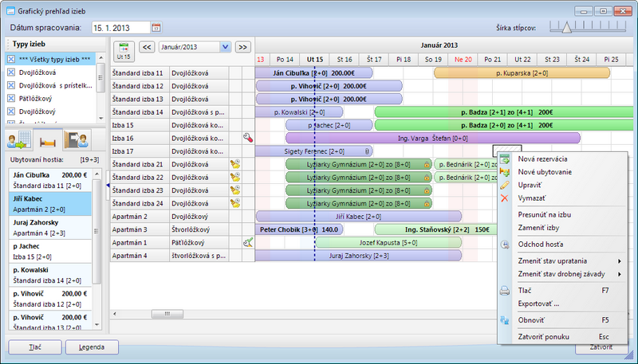The height and width of the screenshot is (364, 638).
Task: Click the Šírka stĺpcov width slider handle
Action: (x=566, y=27)
